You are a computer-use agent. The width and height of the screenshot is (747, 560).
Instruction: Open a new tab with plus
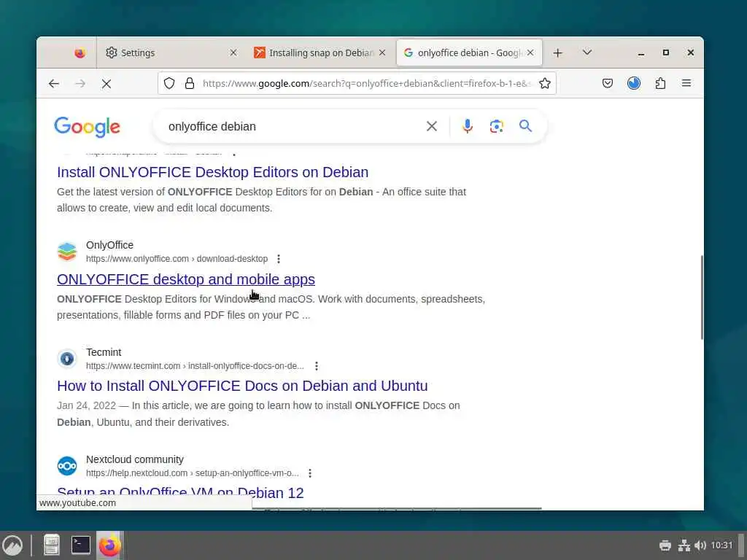[x=558, y=52]
